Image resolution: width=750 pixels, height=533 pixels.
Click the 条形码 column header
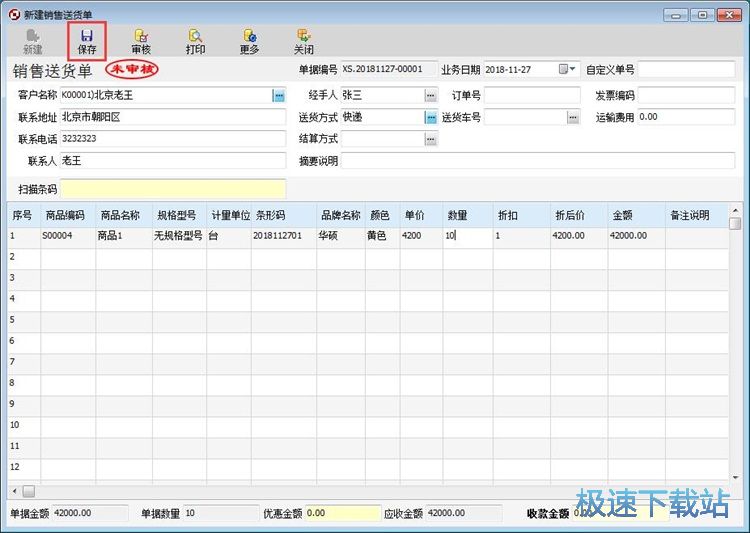click(284, 215)
